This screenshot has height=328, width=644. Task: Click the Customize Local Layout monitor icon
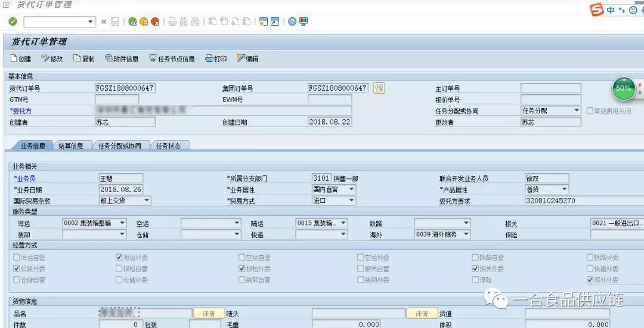pos(304,21)
